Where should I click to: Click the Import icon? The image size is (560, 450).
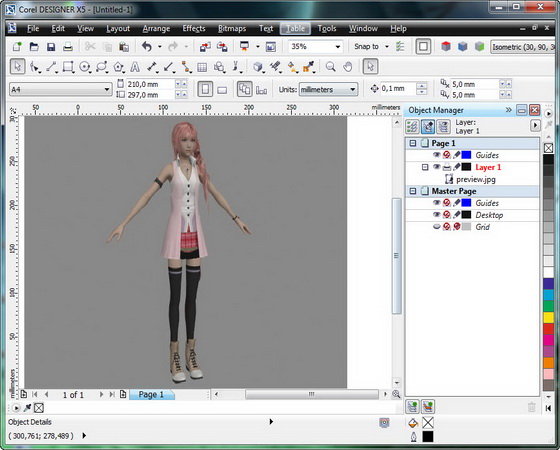(x=205, y=47)
